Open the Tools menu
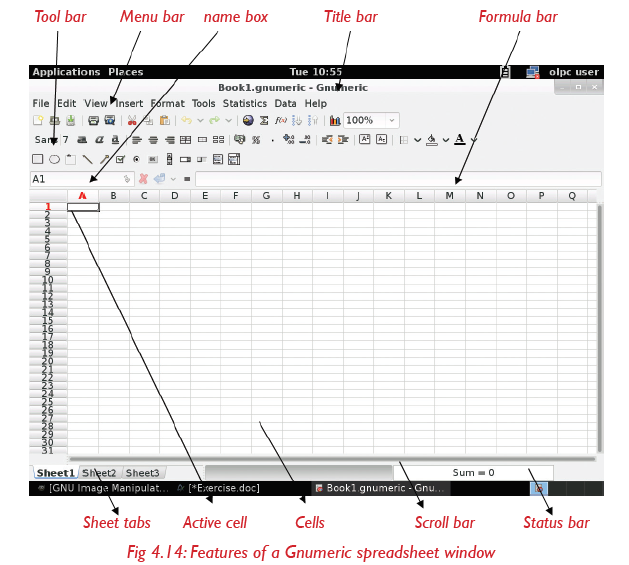Viewport: 629px width, 565px height. click(x=203, y=104)
